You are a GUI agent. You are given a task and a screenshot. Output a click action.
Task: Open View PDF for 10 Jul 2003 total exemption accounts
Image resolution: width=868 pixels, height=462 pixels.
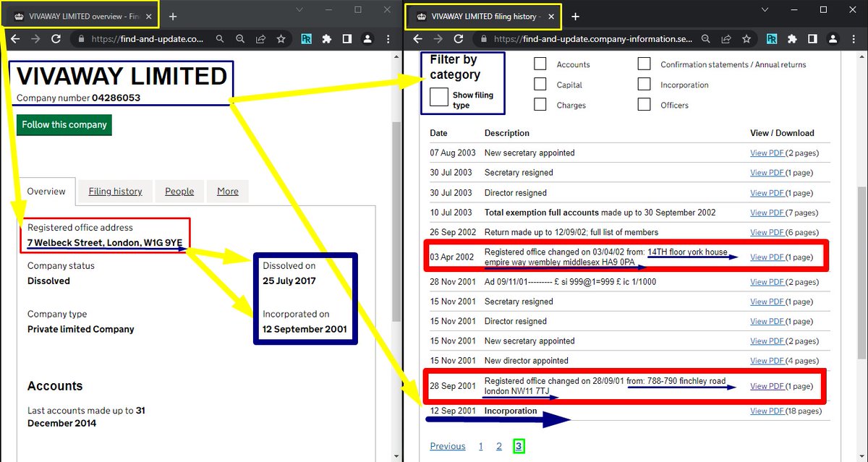[767, 213]
